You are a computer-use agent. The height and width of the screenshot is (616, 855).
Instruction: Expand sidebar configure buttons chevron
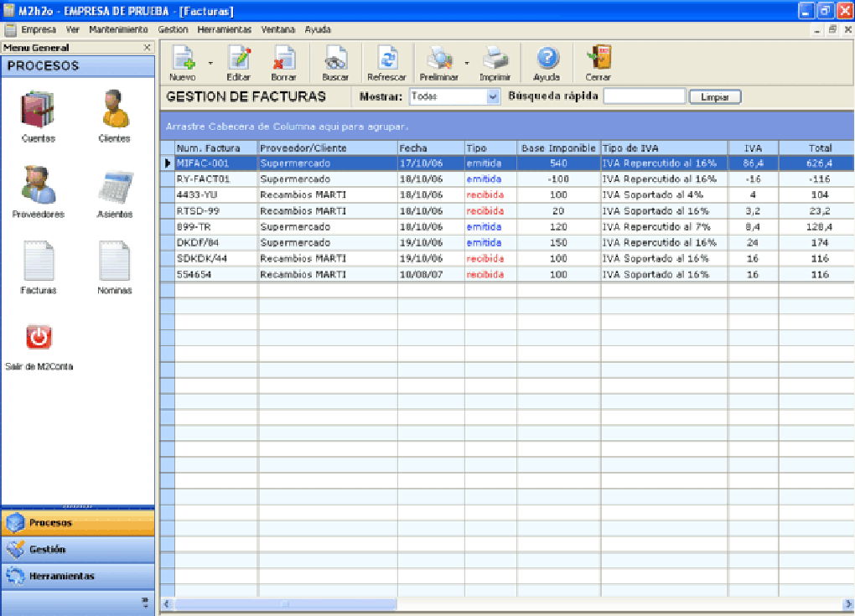coord(145,603)
